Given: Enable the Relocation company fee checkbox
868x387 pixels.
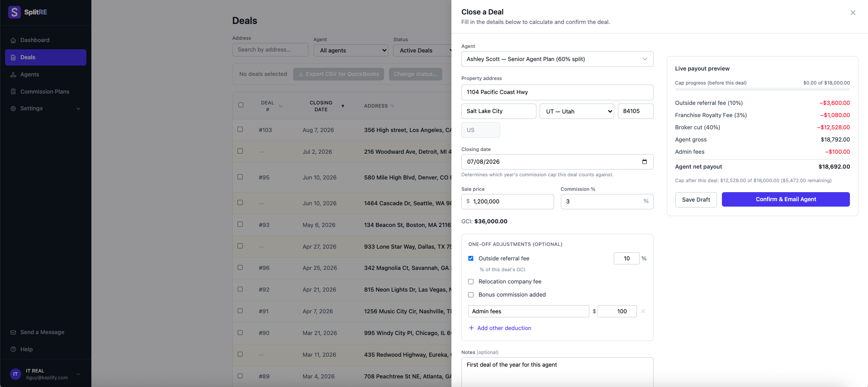Looking at the screenshot, I should click(x=471, y=282).
